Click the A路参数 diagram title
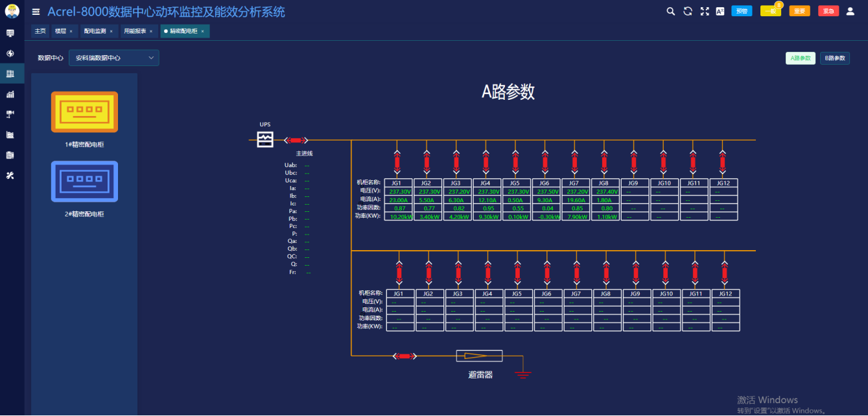868x416 pixels. (x=508, y=92)
